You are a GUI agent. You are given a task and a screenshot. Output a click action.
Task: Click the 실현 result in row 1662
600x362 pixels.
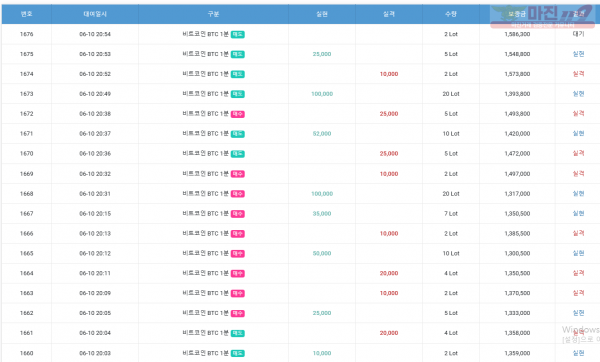tap(578, 313)
